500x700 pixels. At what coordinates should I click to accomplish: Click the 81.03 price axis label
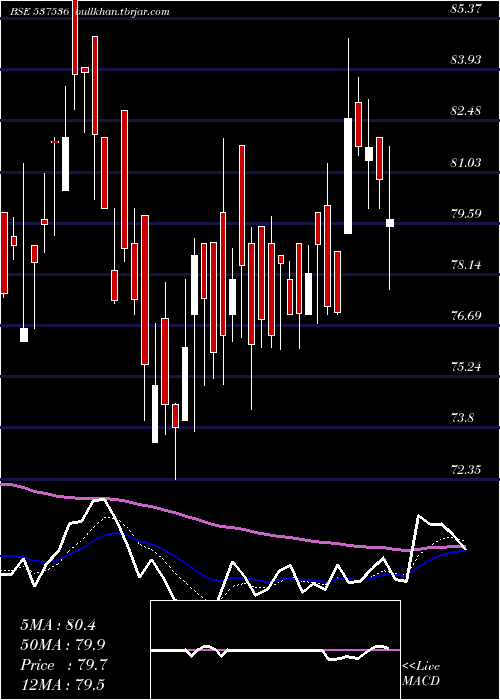(466, 162)
